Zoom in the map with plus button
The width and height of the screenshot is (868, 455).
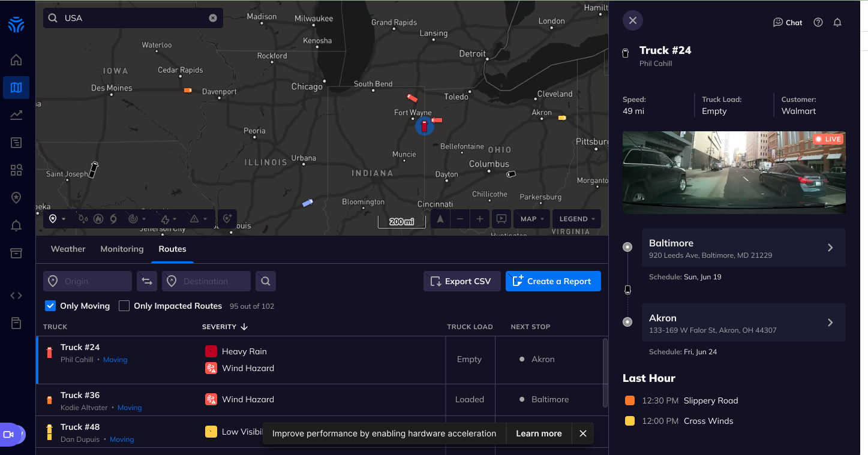[x=479, y=219]
